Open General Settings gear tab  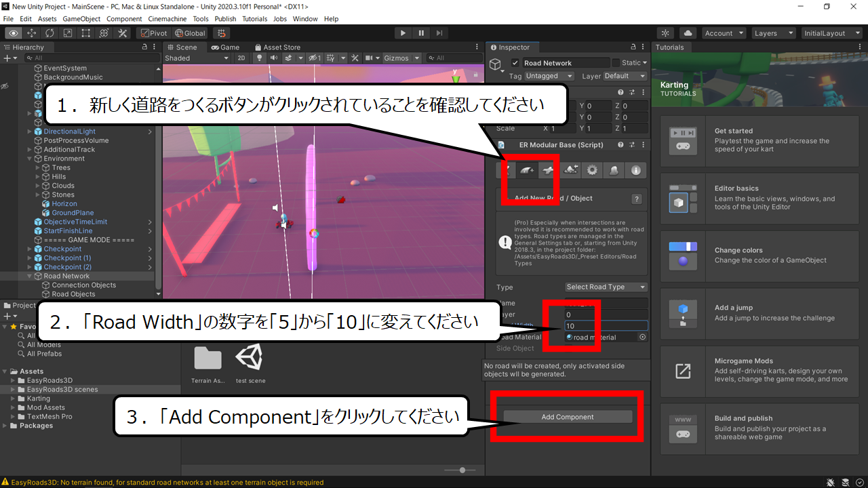(592, 170)
